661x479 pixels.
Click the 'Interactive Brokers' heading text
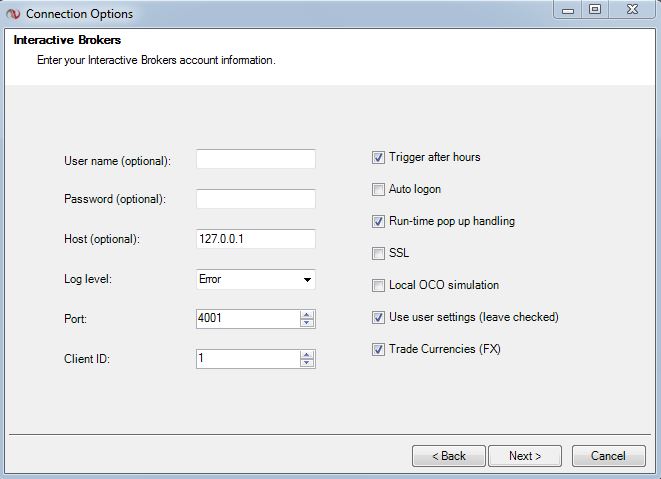(x=67, y=40)
